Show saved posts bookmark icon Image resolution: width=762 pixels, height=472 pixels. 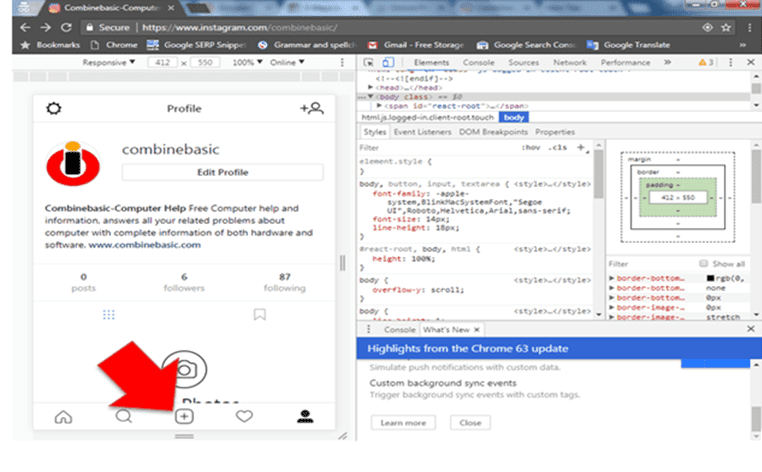260,315
